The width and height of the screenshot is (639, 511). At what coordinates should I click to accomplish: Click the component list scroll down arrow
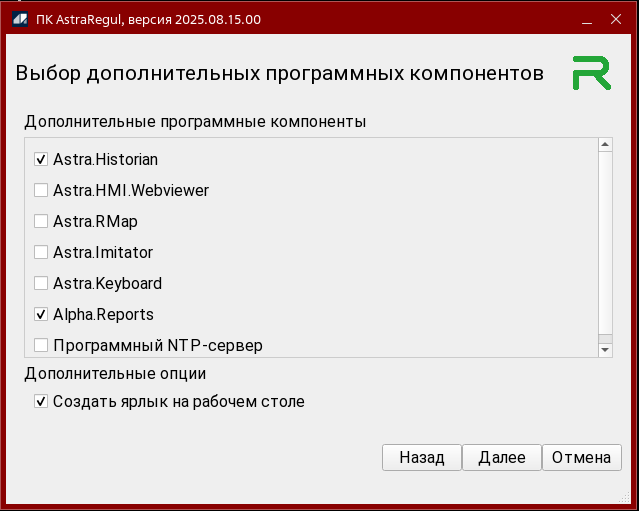[x=605, y=349]
